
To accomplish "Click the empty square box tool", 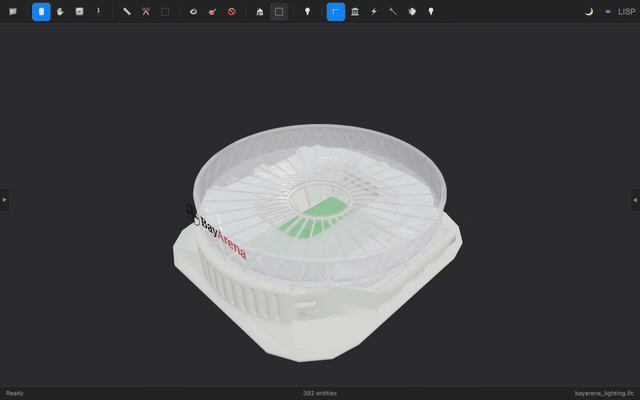I will (165, 12).
